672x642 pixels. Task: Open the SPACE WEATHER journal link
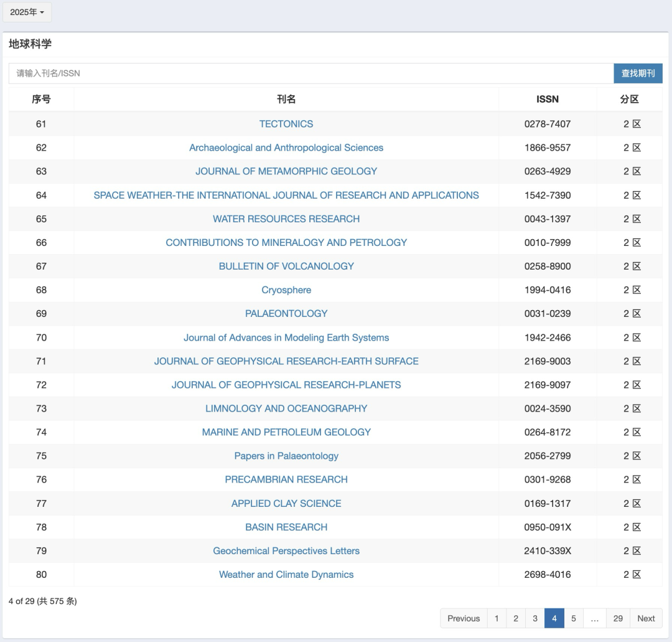(286, 195)
